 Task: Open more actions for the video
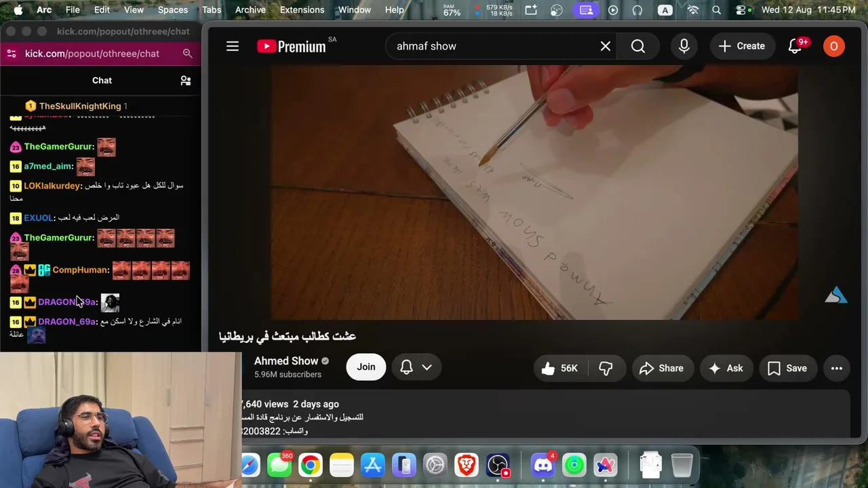837,368
